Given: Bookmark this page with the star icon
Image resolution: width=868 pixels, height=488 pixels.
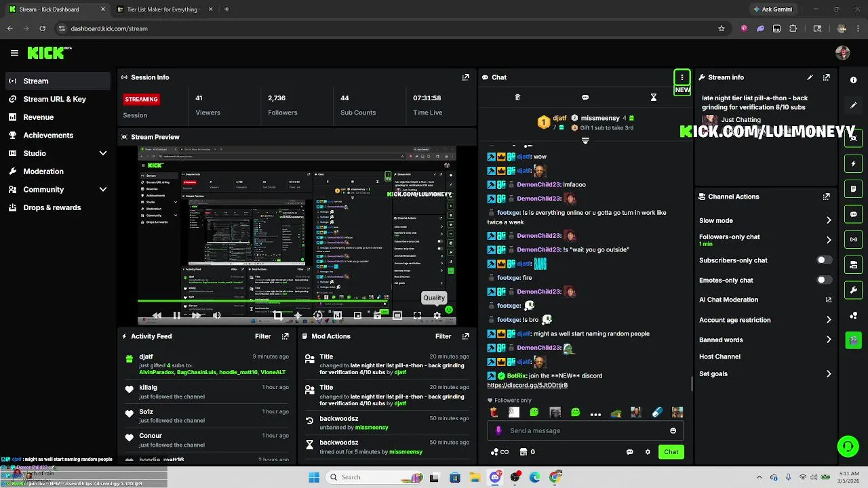Looking at the screenshot, I should (722, 28).
